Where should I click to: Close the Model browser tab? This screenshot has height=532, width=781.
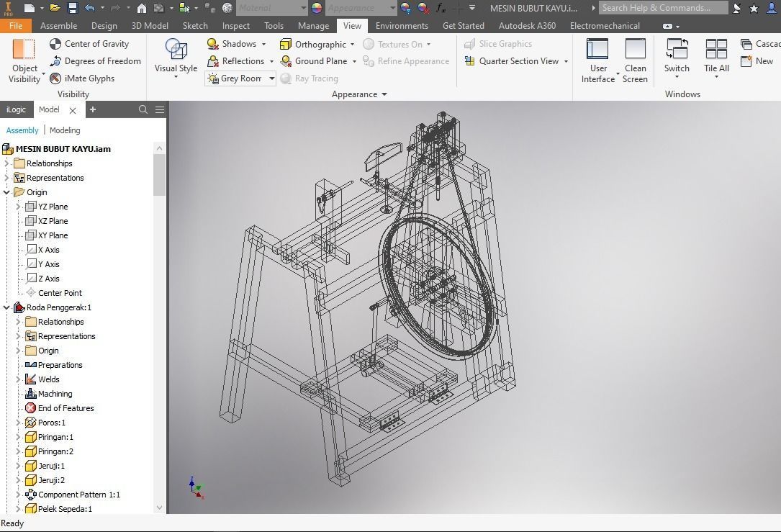[x=73, y=111]
